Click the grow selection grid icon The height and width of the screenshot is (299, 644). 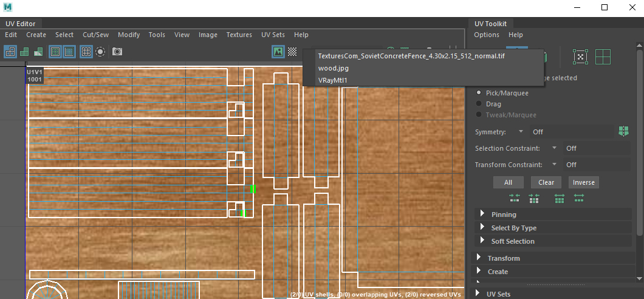[x=560, y=198]
